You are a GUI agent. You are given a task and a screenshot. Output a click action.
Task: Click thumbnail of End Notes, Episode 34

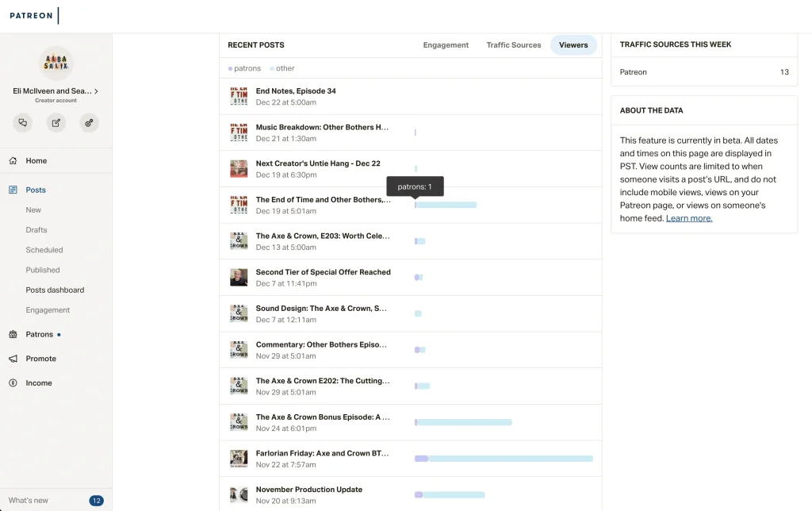tap(239, 96)
